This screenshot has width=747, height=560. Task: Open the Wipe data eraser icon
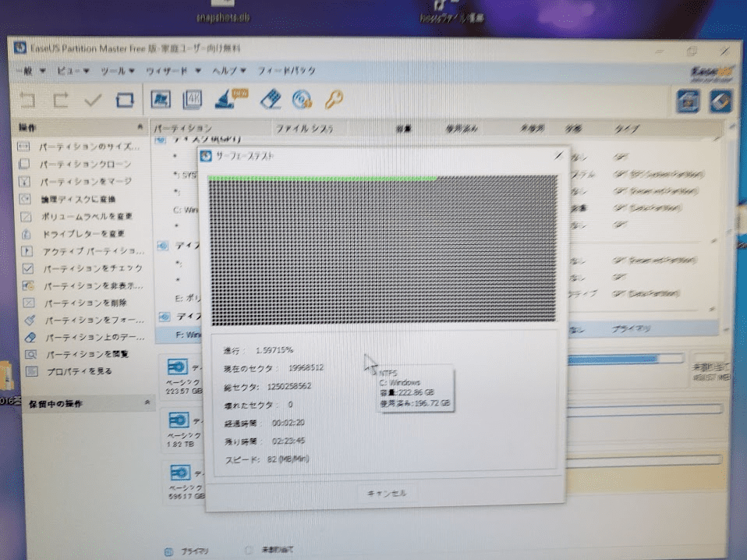click(271, 99)
